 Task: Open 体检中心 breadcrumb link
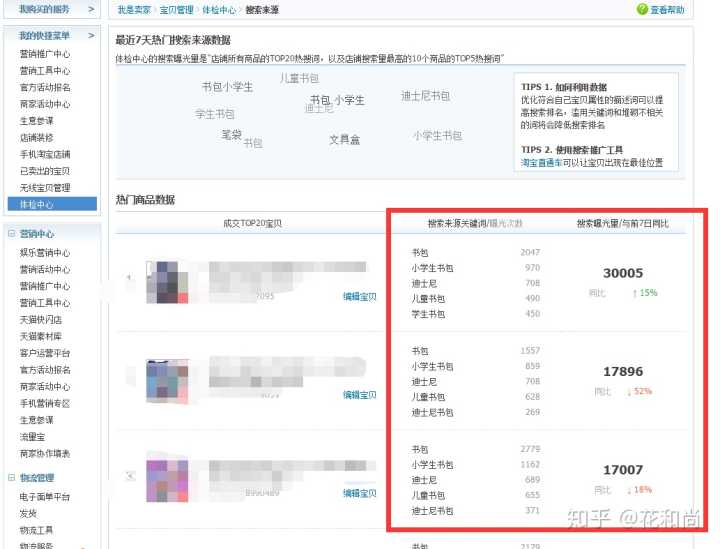[219, 10]
